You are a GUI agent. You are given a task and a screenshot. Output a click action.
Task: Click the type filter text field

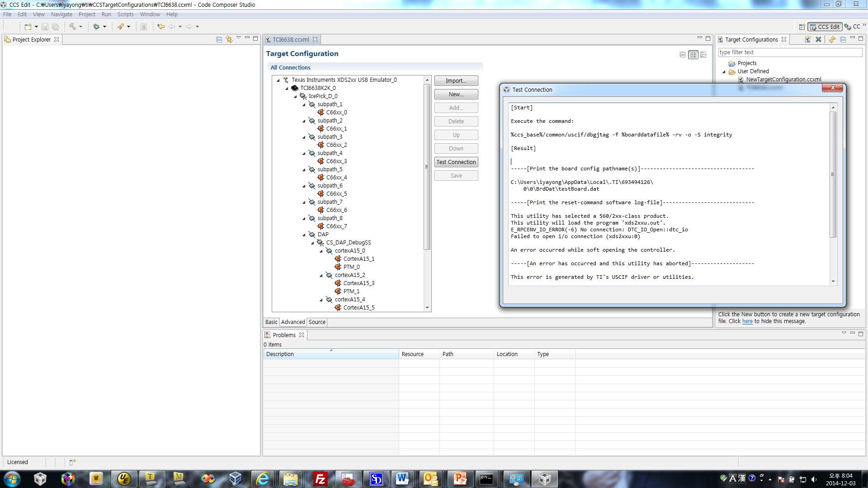789,52
